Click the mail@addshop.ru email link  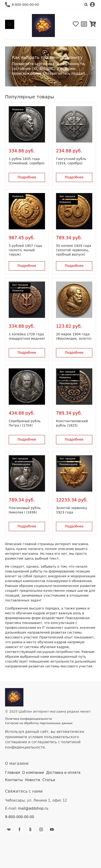pos(33,808)
